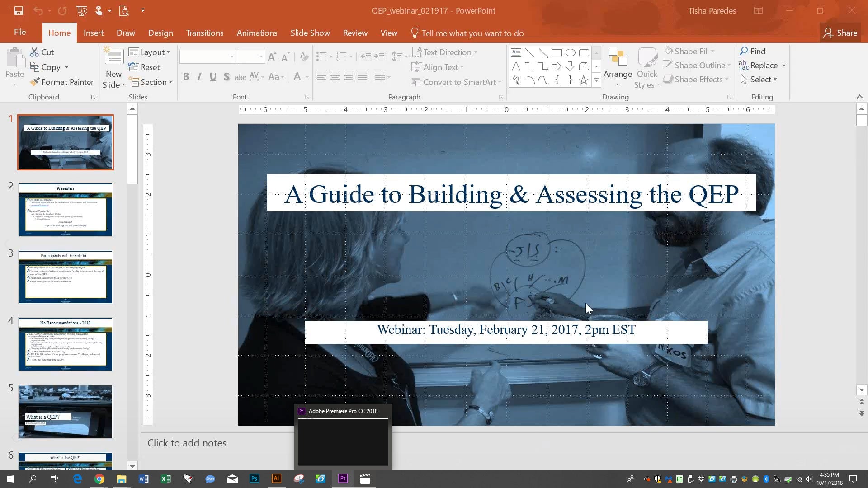868x488 pixels.
Task: Click the Format Painter brush icon
Action: pyautogui.click(x=35, y=82)
